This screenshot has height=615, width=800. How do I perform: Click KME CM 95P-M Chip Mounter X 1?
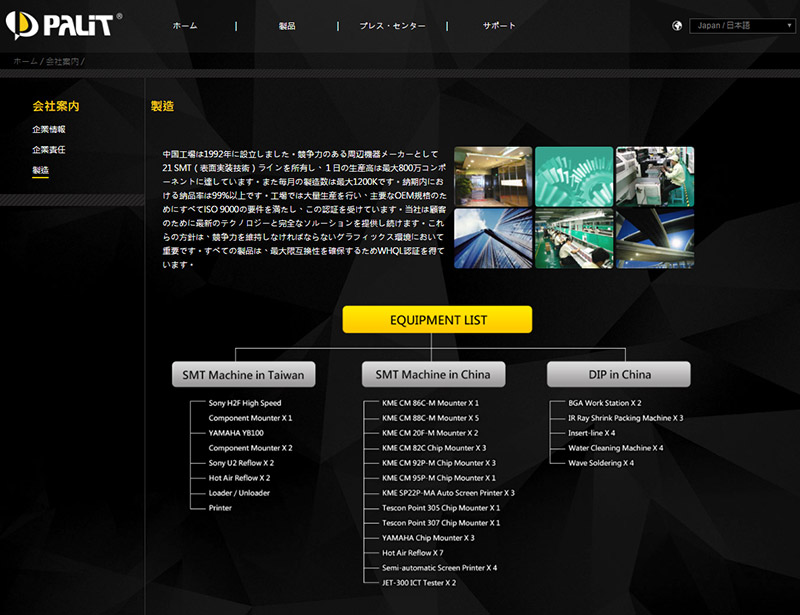coord(439,478)
